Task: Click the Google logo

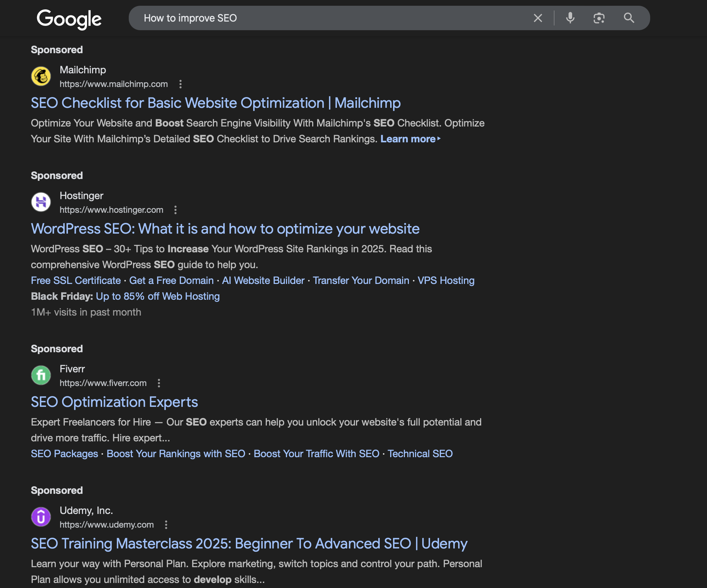Action: click(x=69, y=19)
